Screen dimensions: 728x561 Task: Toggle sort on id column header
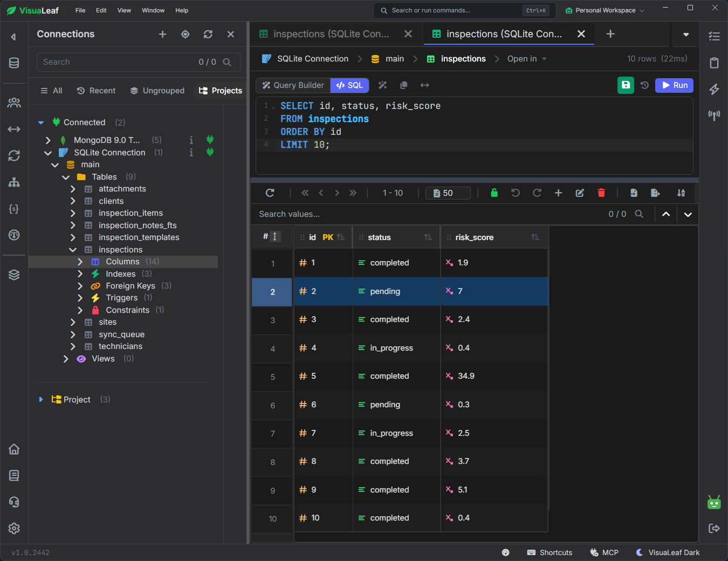tap(340, 237)
